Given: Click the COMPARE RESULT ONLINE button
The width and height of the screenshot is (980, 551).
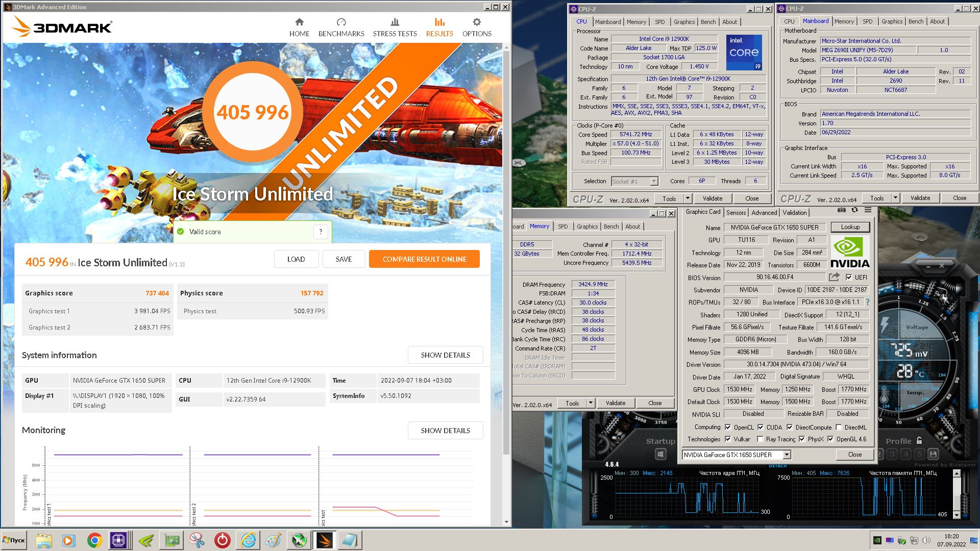Looking at the screenshot, I should 424,259.
